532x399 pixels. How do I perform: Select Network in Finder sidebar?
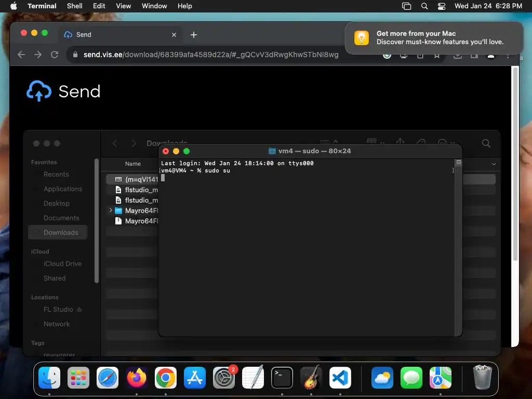56,324
